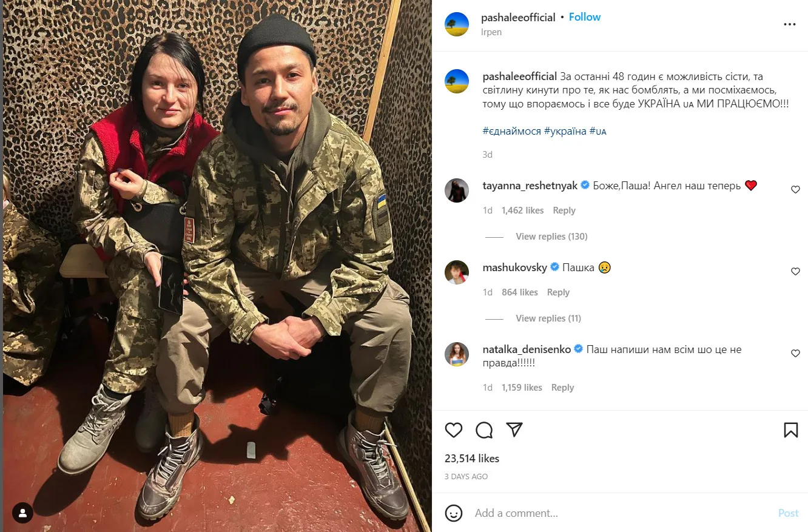
Task: Open the #україна hashtag
Action: coord(565,131)
